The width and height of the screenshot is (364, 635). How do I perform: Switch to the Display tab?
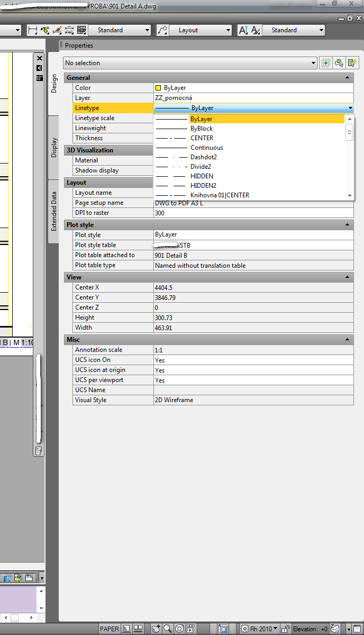(x=54, y=148)
